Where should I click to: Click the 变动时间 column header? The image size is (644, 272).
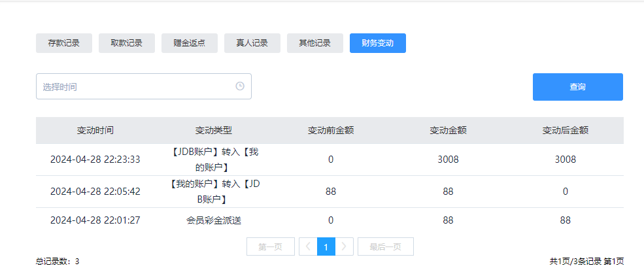click(x=95, y=130)
